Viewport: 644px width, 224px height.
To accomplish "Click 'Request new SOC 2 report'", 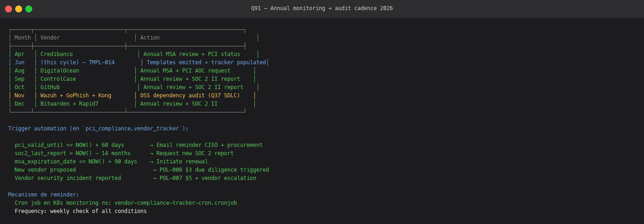I will pyautogui.click(x=195, y=153).
